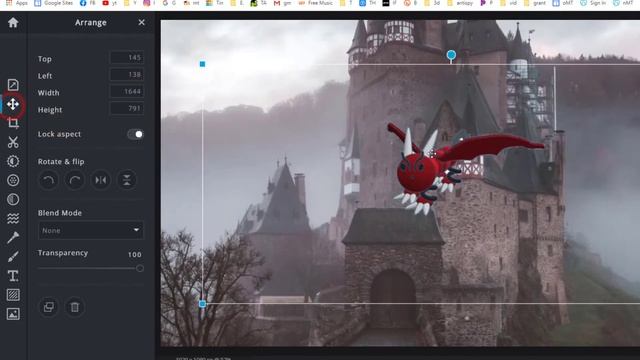
Task: Open the Cutout scissors tool
Action: 13,142
